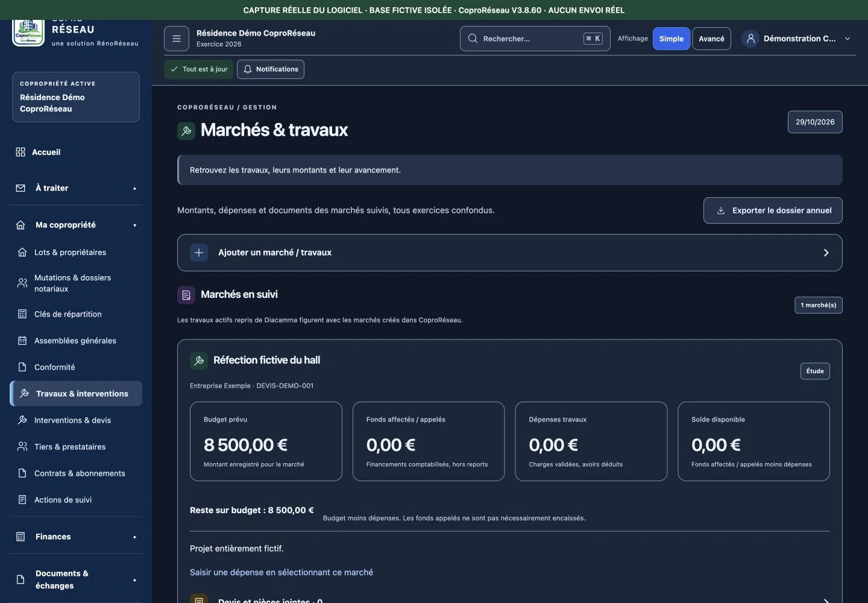Screen dimensions: 868x603
Task: Click the Assemblées générales calendar icon
Action: (x=22, y=341)
